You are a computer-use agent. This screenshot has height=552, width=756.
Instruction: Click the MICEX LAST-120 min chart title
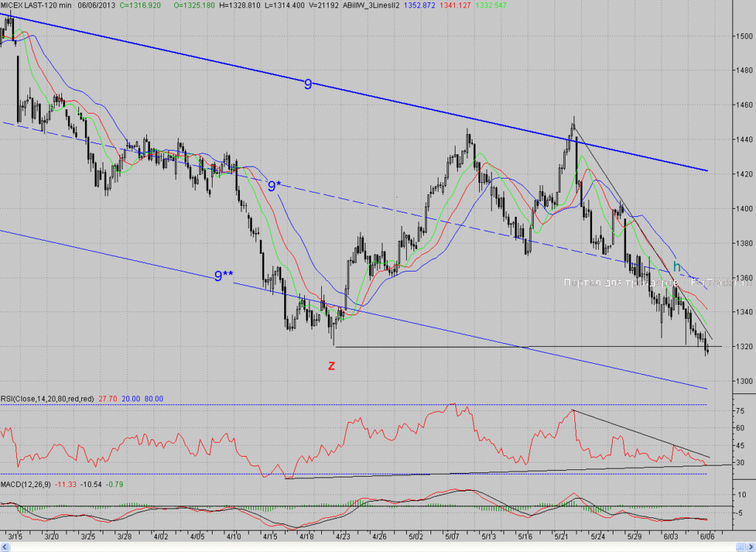(x=36, y=5)
